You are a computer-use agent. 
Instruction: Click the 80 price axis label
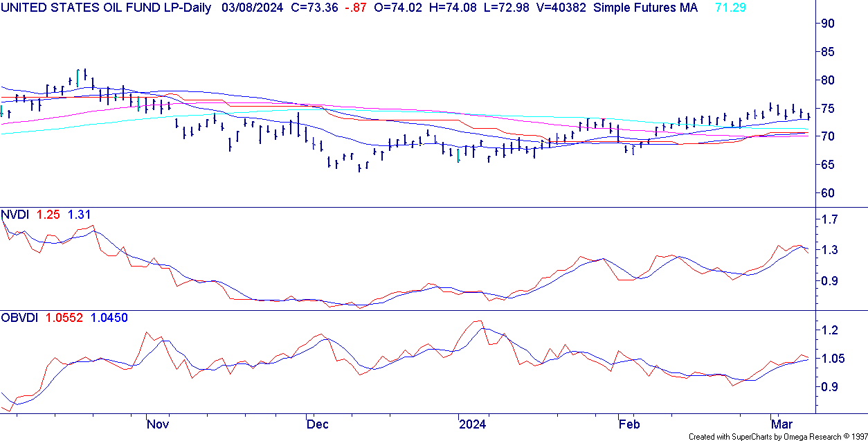(x=828, y=80)
